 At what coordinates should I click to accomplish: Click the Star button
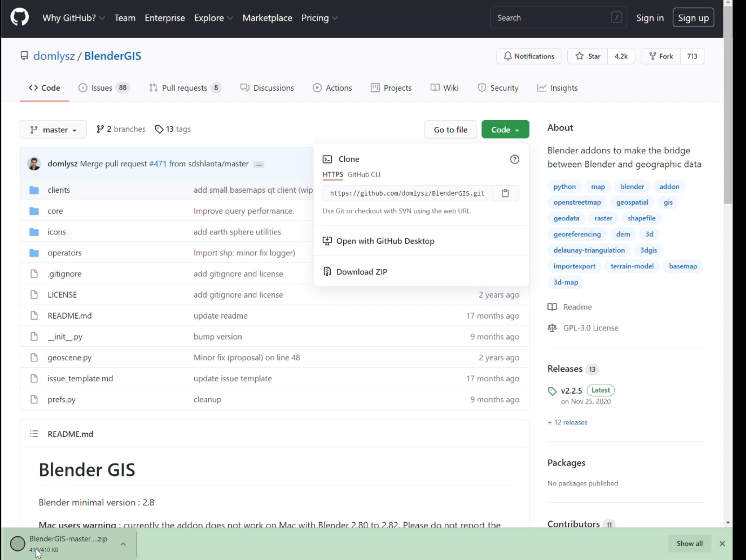(588, 56)
